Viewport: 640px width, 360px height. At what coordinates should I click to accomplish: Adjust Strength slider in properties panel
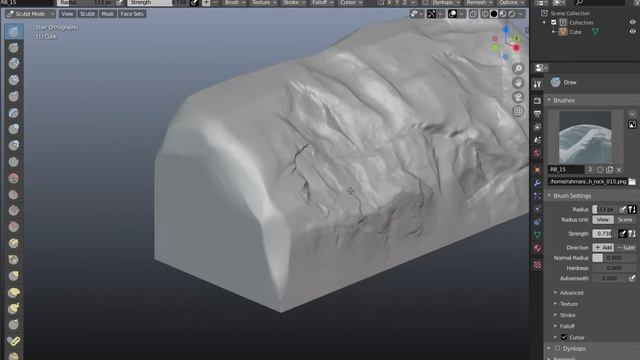pyautogui.click(x=604, y=233)
